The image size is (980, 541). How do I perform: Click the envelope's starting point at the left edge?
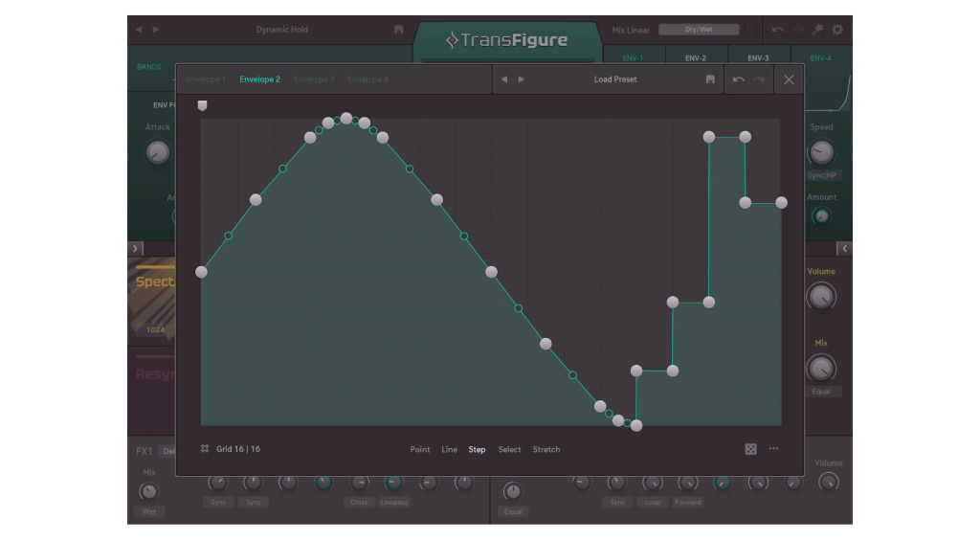coord(201,271)
